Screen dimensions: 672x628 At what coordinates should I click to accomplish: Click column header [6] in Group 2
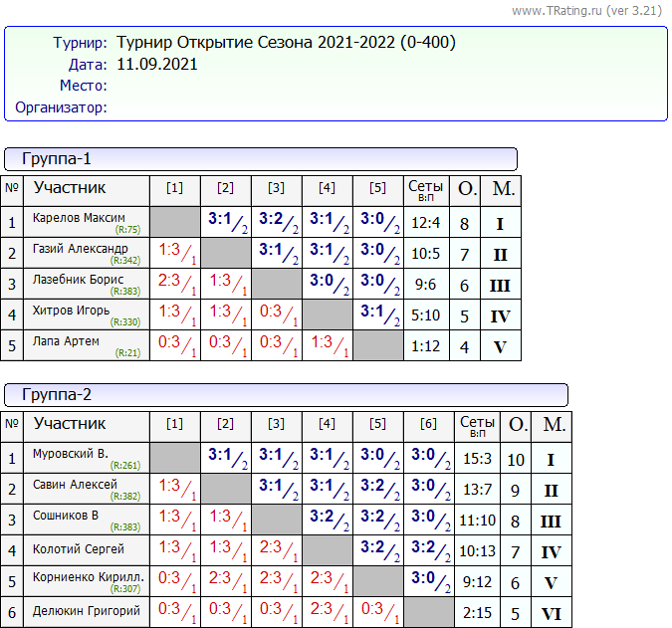428,424
